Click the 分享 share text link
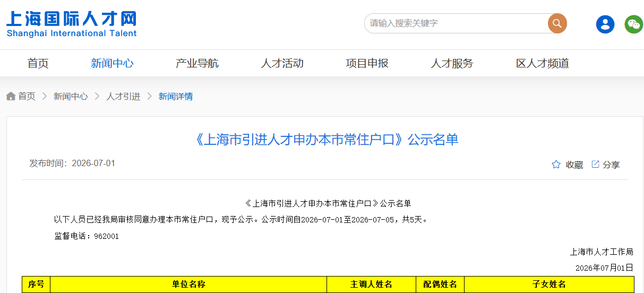This screenshot has height=293, width=644. click(x=611, y=165)
